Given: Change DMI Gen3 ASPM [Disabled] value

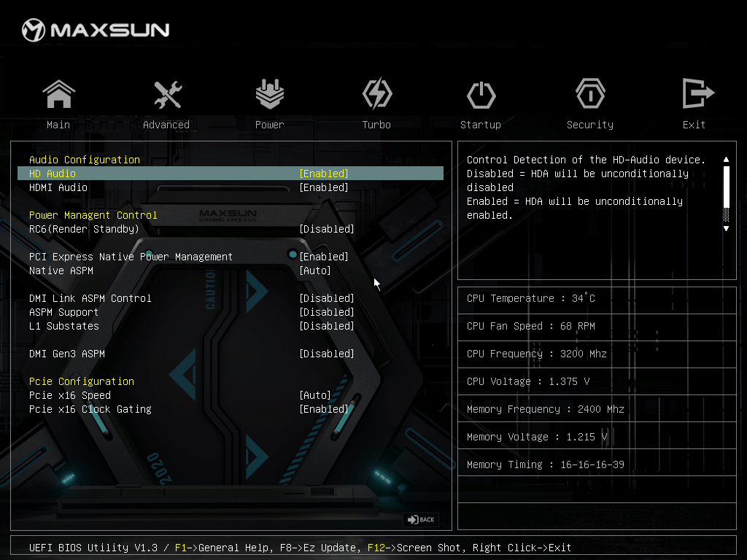Looking at the screenshot, I should pos(327,354).
